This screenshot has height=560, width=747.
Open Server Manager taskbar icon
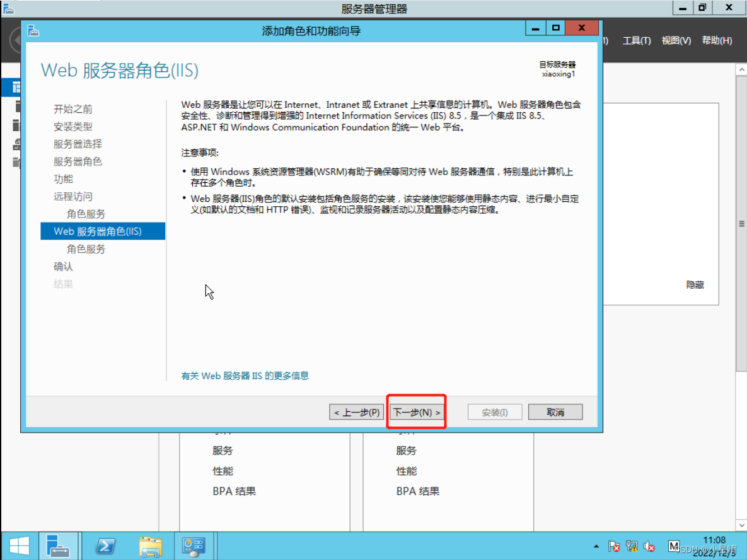[58, 545]
